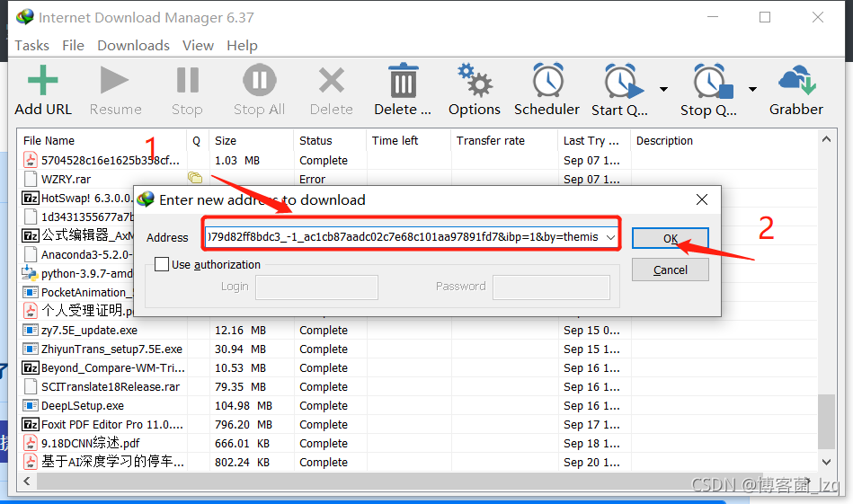The height and width of the screenshot is (504, 853).
Task: Click PDF icon beside 9.18DCNN综述.pdf
Action: (30, 443)
